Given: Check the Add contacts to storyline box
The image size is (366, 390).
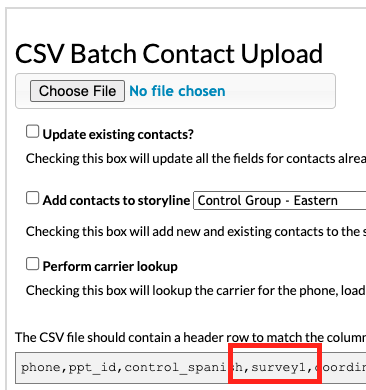Looking at the screenshot, I should 32,198.
